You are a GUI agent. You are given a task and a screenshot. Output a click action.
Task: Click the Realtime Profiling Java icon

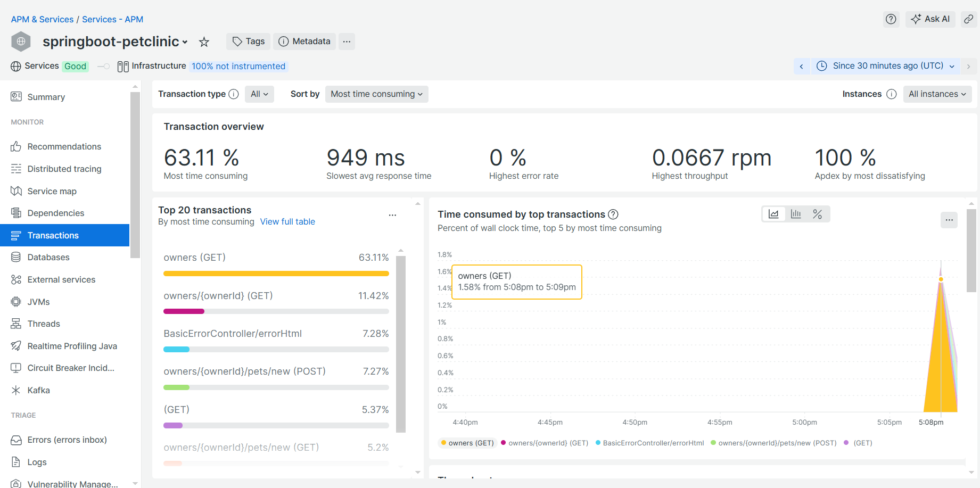click(x=16, y=346)
